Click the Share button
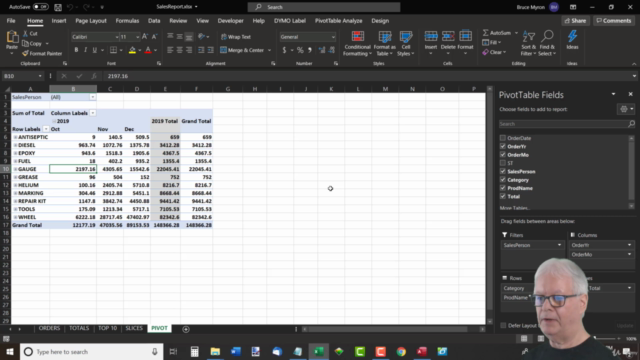This screenshot has height=360, width=640. [x=576, y=20]
